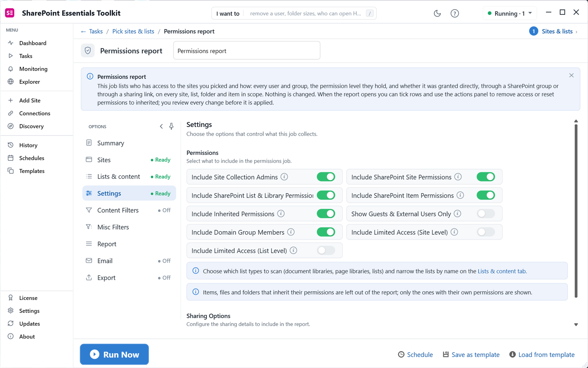Dismiss the Permissions report info banner
This screenshot has height=368, width=588.
click(571, 75)
